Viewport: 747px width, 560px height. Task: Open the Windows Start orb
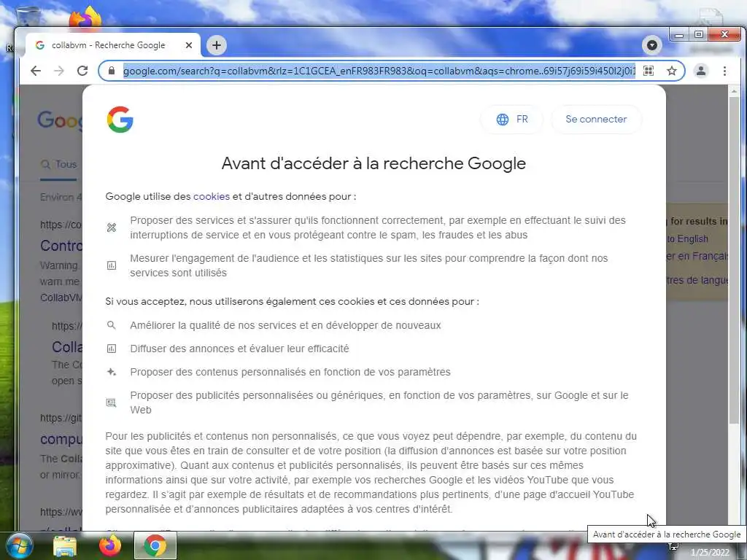pyautogui.click(x=18, y=545)
